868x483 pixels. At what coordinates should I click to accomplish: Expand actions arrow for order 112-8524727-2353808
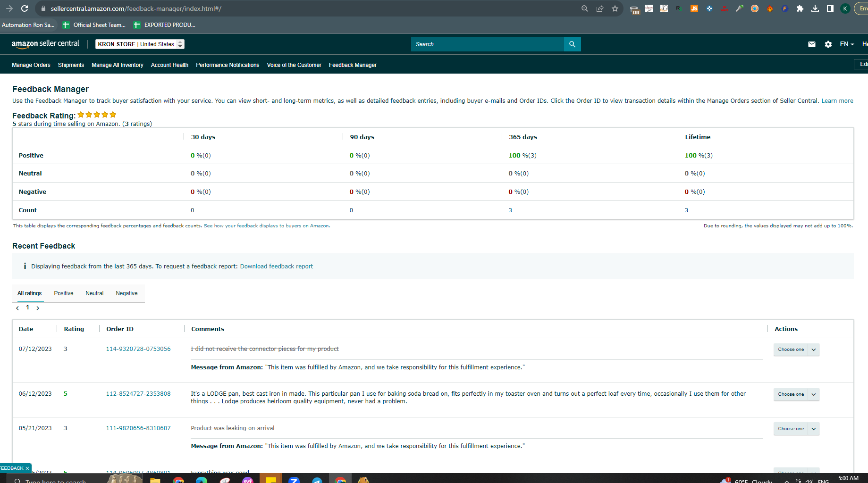coord(814,394)
